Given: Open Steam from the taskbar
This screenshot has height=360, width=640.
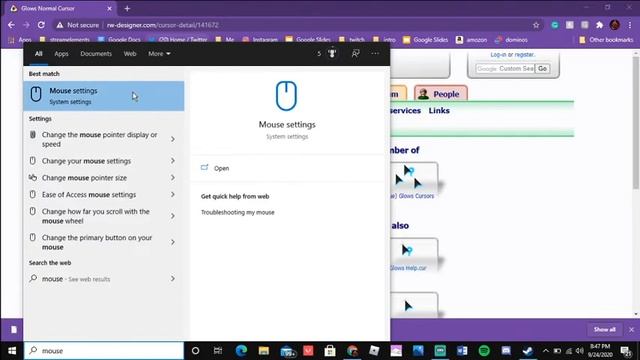Looking at the screenshot, I should pos(528,351).
